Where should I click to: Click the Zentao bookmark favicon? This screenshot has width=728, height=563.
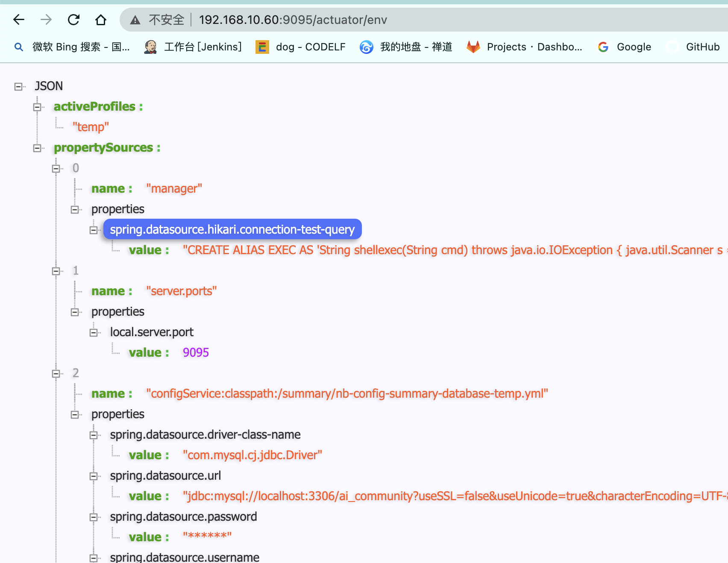point(366,47)
